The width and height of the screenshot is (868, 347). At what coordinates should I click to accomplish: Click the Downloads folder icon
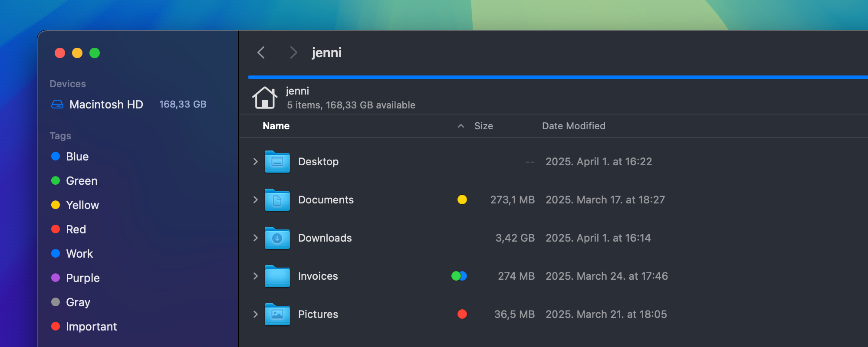point(277,238)
